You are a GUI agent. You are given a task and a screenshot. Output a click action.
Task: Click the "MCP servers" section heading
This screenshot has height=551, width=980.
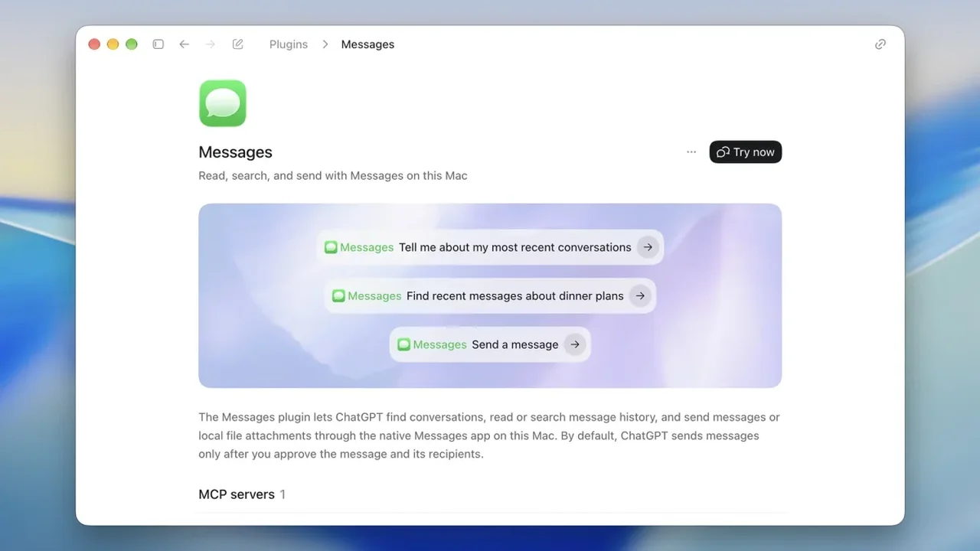click(x=237, y=494)
